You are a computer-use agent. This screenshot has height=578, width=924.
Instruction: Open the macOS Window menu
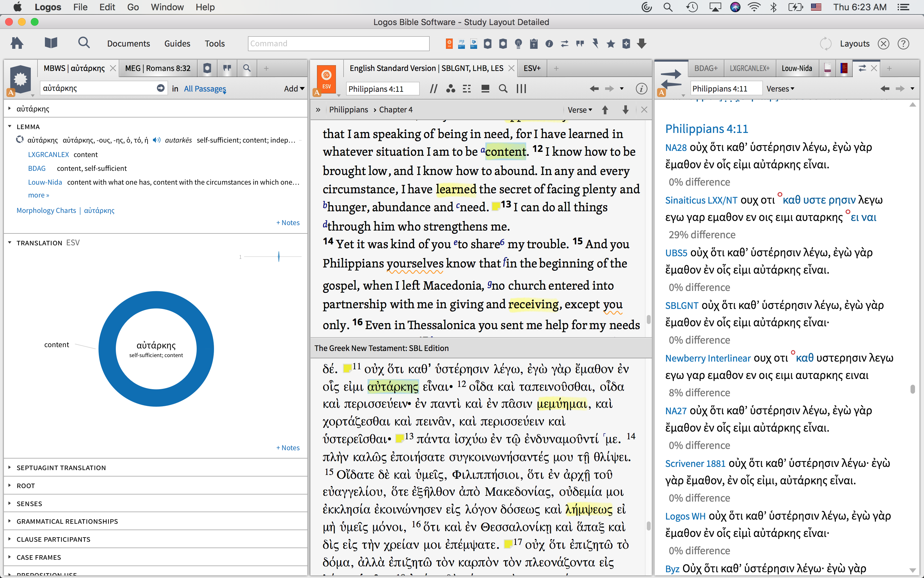167,7
